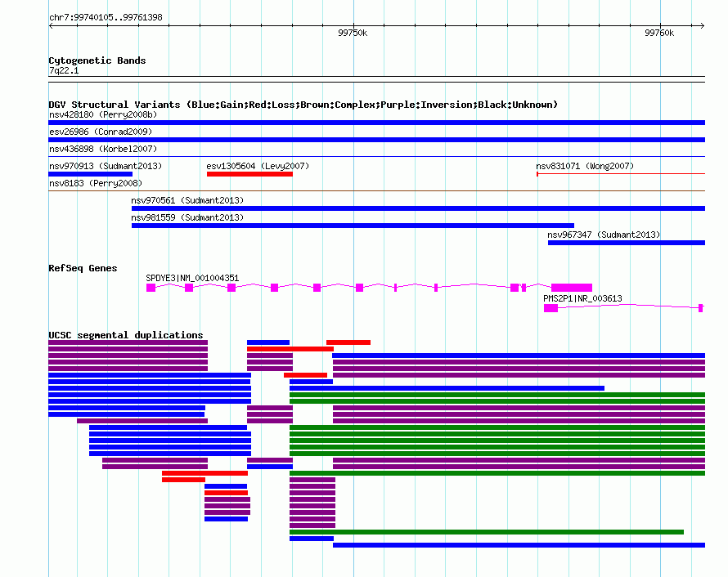Click the large last exon of SPDYE3

click(x=572, y=288)
